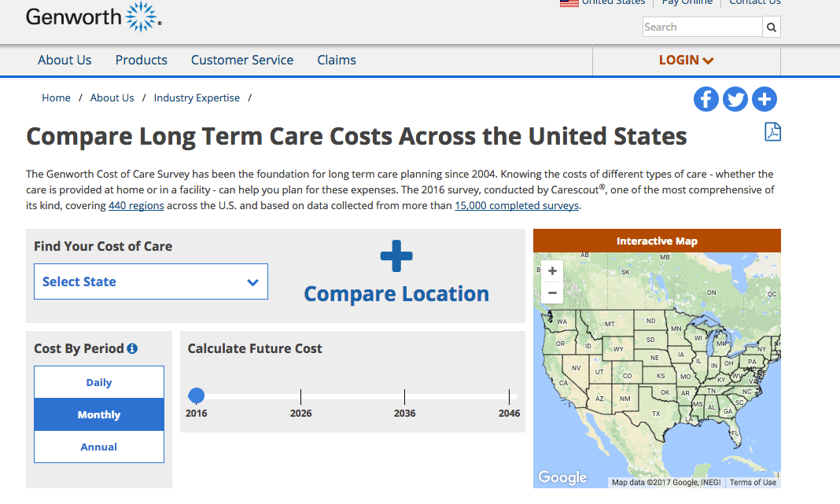
Task: Expand the LOGIN dropdown
Action: point(687,60)
